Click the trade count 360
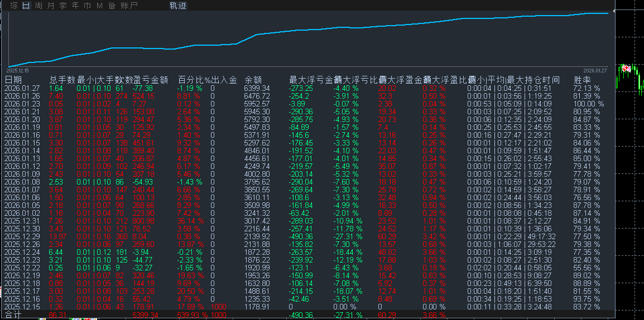Screen dimensions: 644x320 (x=121, y=236)
